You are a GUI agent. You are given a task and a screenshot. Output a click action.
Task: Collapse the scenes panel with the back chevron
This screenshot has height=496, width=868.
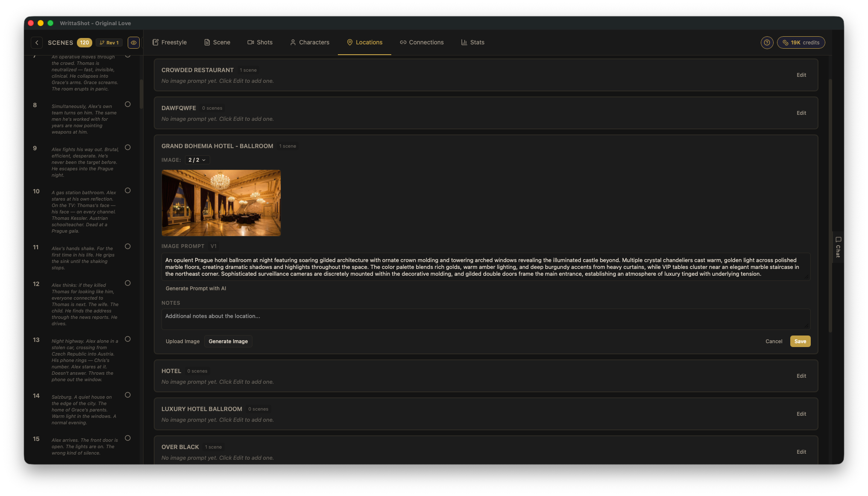pyautogui.click(x=37, y=43)
